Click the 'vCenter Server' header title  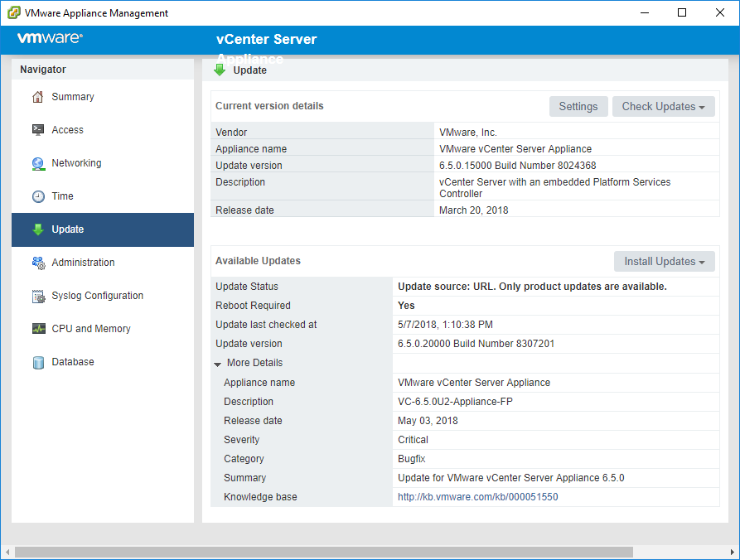coord(267,39)
